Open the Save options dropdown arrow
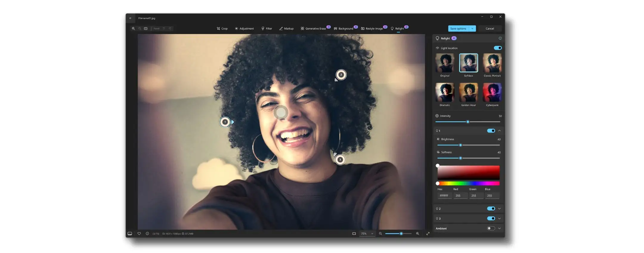Image resolution: width=644 pixels, height=253 pixels. (472, 29)
